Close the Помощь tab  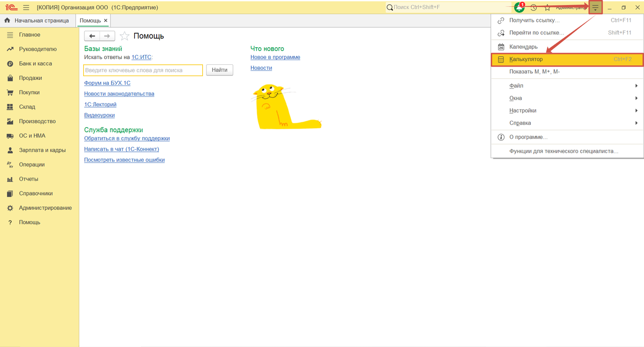click(106, 20)
